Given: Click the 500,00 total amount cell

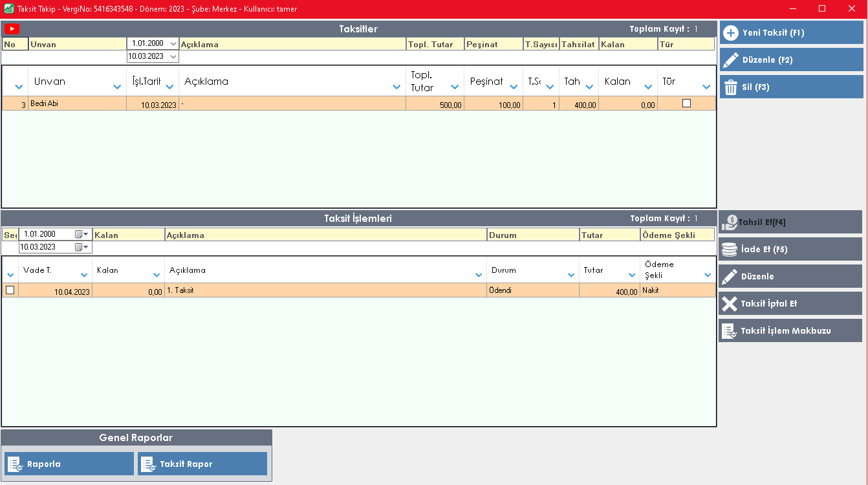Looking at the screenshot, I should [435, 103].
